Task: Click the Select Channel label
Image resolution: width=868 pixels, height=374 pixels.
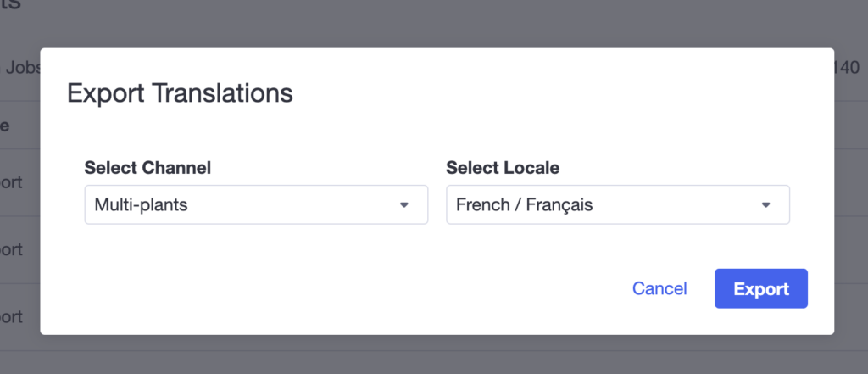Action: [x=147, y=168]
